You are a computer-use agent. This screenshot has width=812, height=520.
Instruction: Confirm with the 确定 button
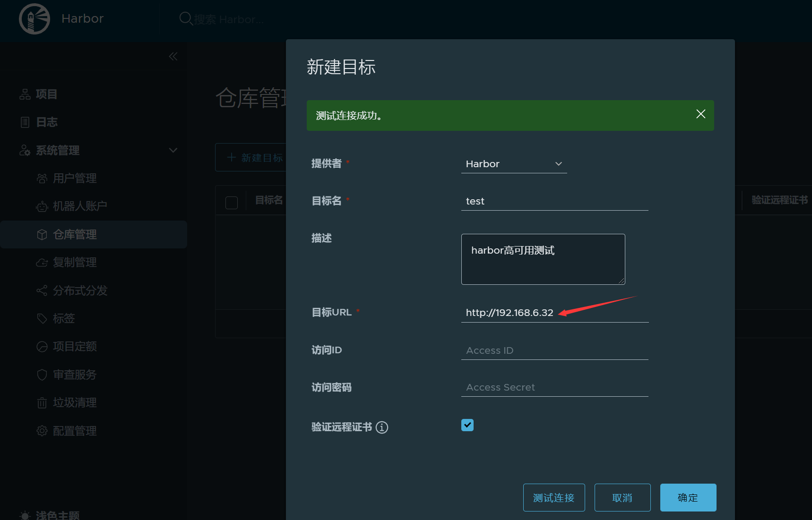[x=688, y=497]
